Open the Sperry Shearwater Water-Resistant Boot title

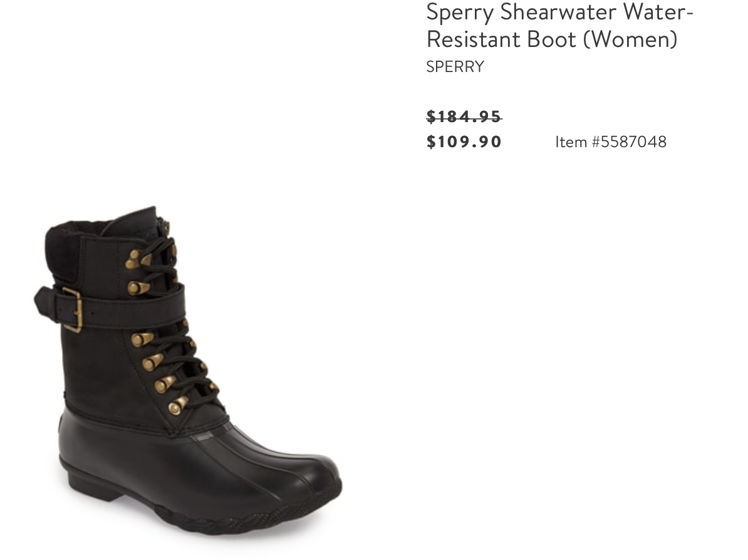point(559,25)
